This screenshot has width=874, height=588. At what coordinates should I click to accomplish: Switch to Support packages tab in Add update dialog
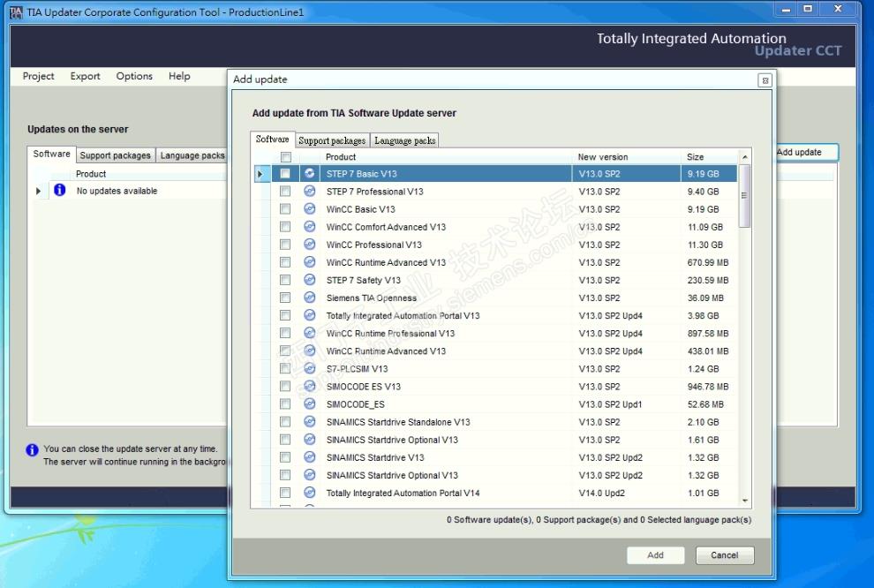tap(332, 140)
